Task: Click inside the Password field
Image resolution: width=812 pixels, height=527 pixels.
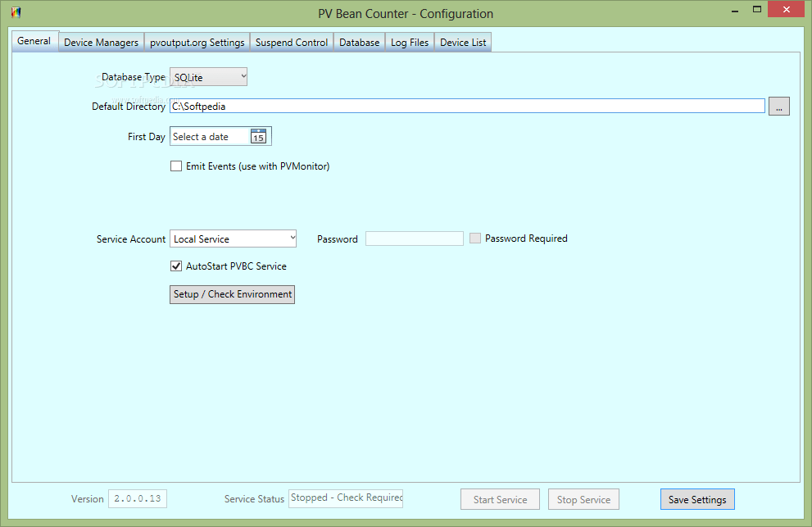Action: coord(414,238)
